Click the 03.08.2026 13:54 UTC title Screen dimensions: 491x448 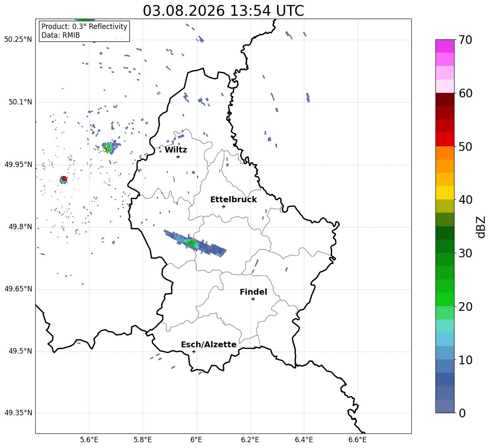pos(223,11)
